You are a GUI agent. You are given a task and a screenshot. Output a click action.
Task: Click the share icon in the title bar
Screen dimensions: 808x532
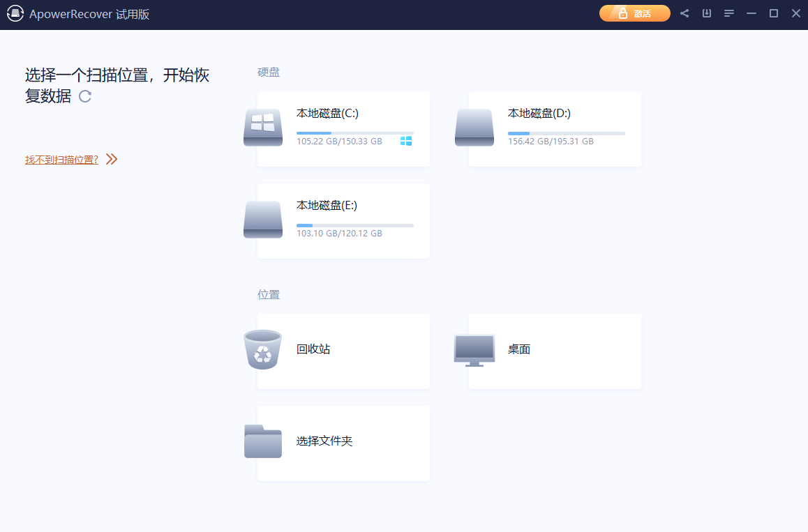684,13
